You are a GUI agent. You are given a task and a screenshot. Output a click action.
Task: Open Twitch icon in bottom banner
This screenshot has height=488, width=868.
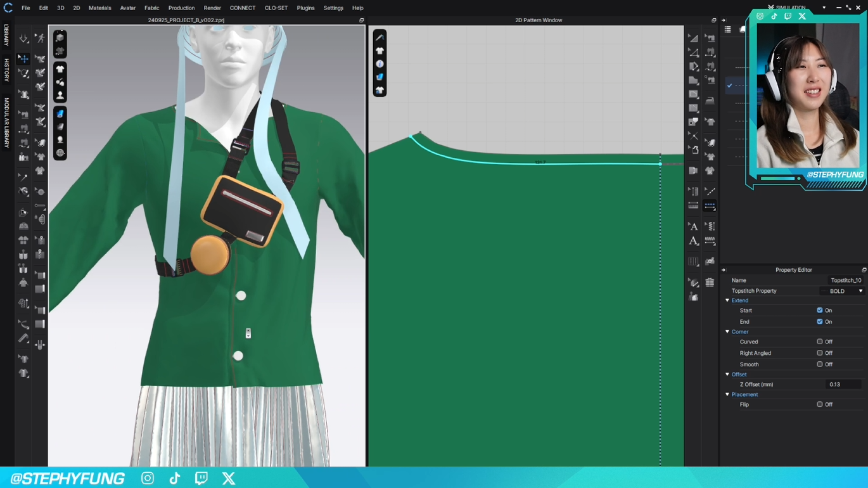coord(201,478)
